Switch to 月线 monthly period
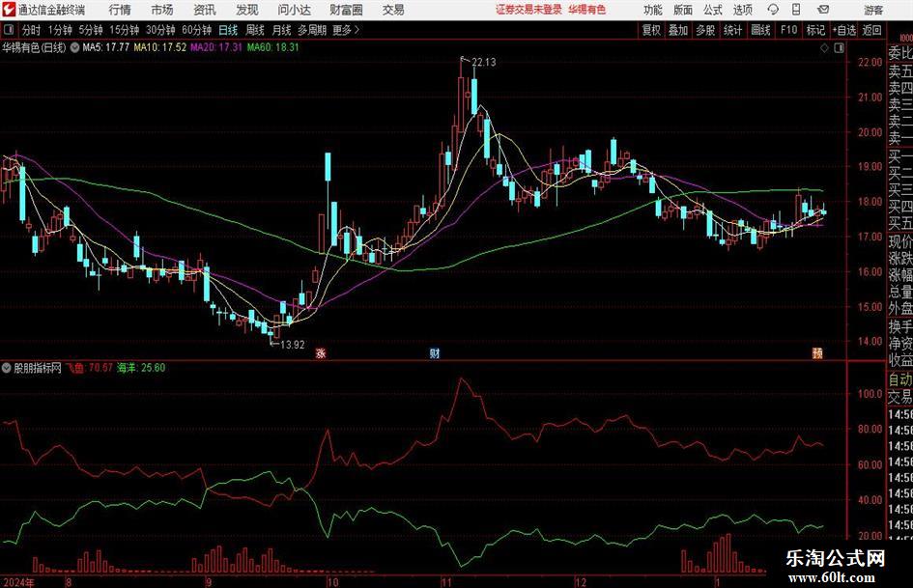 tap(282, 30)
